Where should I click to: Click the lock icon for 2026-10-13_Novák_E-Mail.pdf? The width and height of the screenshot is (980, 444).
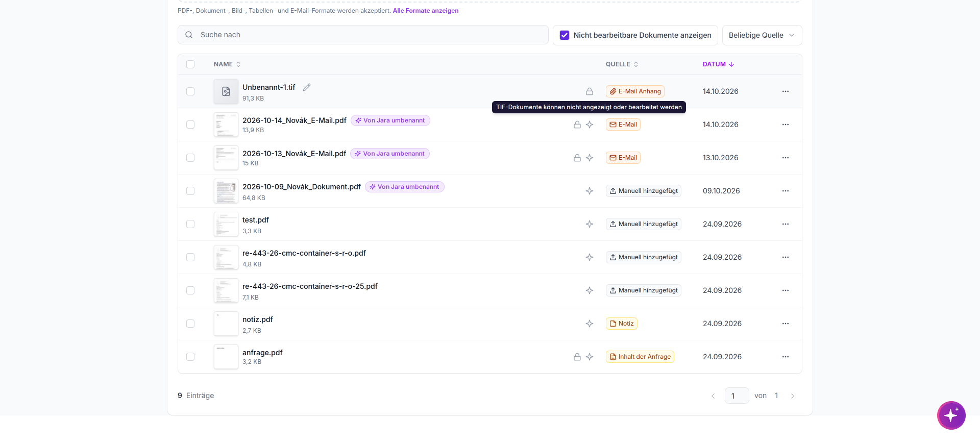click(x=577, y=158)
